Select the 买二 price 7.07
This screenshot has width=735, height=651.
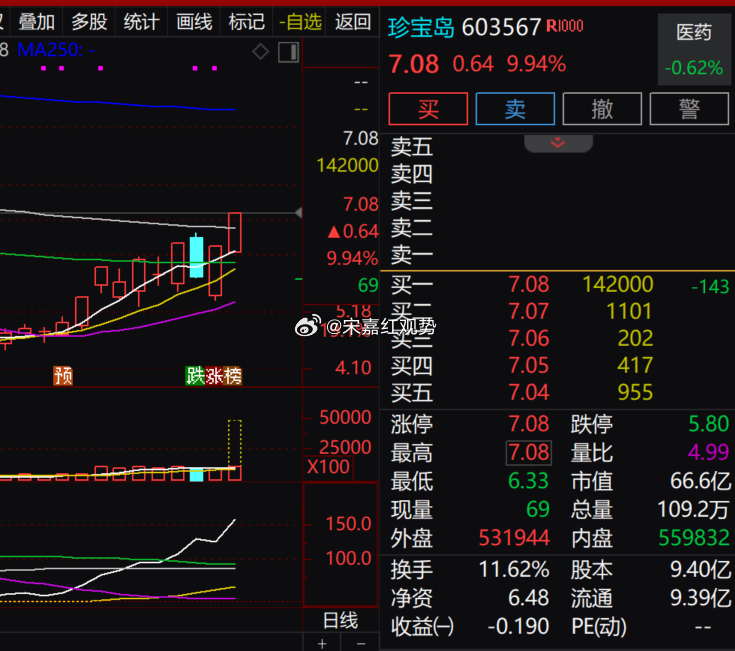click(529, 311)
